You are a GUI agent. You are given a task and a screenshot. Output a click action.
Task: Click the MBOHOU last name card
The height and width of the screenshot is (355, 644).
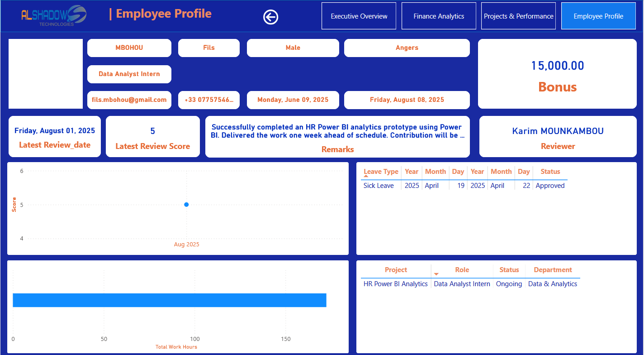pyautogui.click(x=129, y=48)
